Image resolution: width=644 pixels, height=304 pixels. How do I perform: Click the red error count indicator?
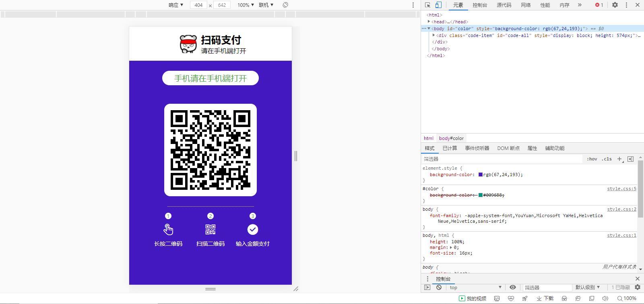click(599, 5)
